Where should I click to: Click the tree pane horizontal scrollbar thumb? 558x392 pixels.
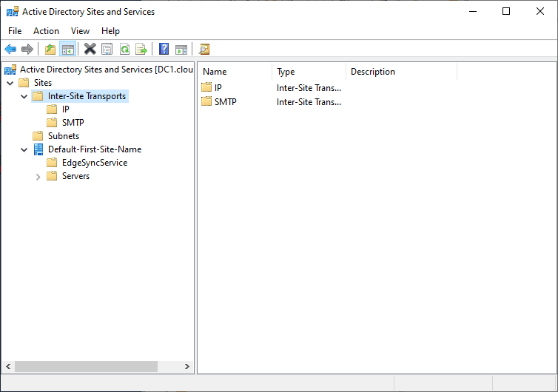pos(86,366)
